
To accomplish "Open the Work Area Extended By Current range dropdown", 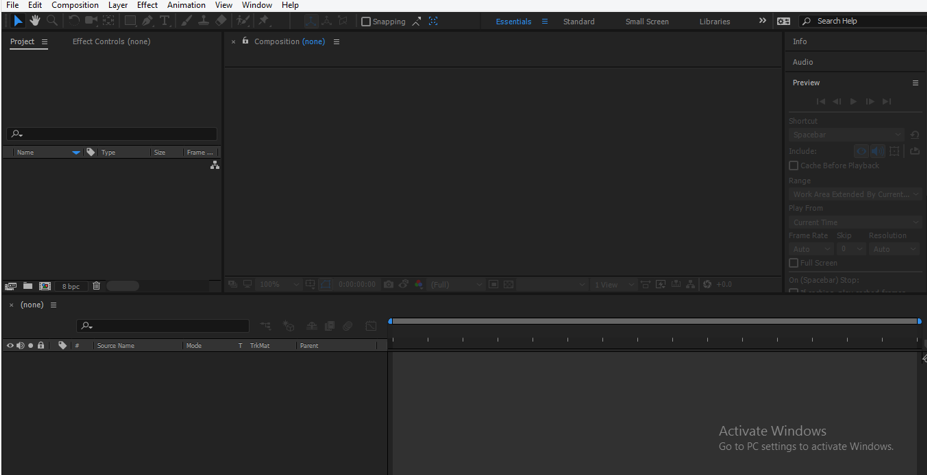I will (855, 194).
